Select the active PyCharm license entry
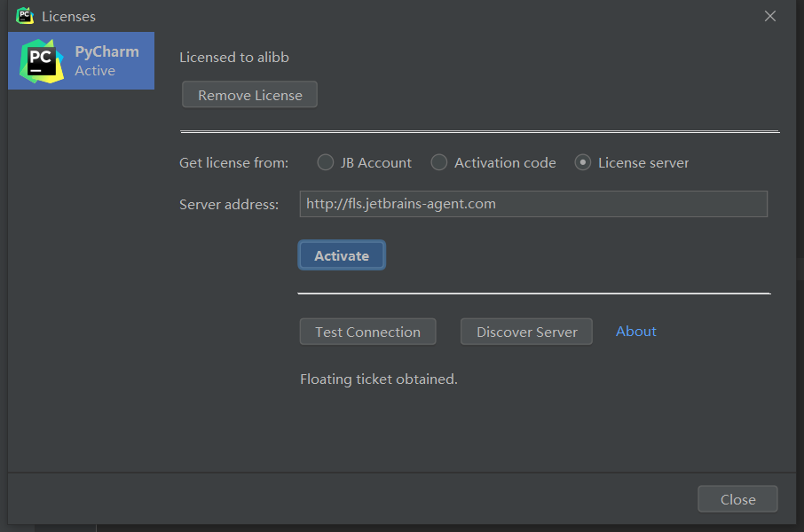The image size is (804, 532). (x=81, y=60)
